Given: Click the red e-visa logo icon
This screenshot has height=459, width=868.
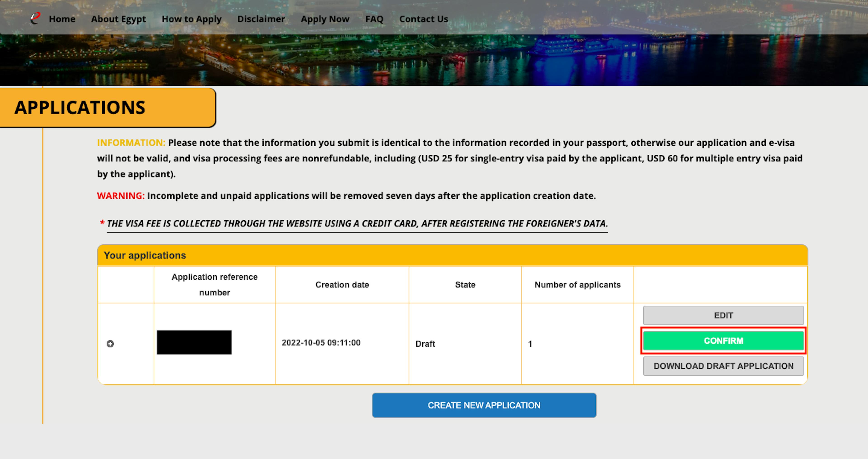Looking at the screenshot, I should [x=35, y=18].
